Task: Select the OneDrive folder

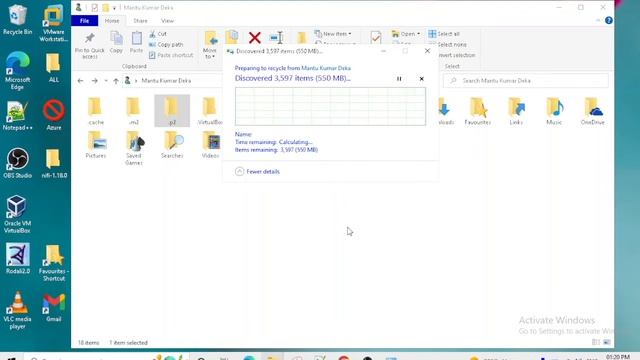Action: 592,111
